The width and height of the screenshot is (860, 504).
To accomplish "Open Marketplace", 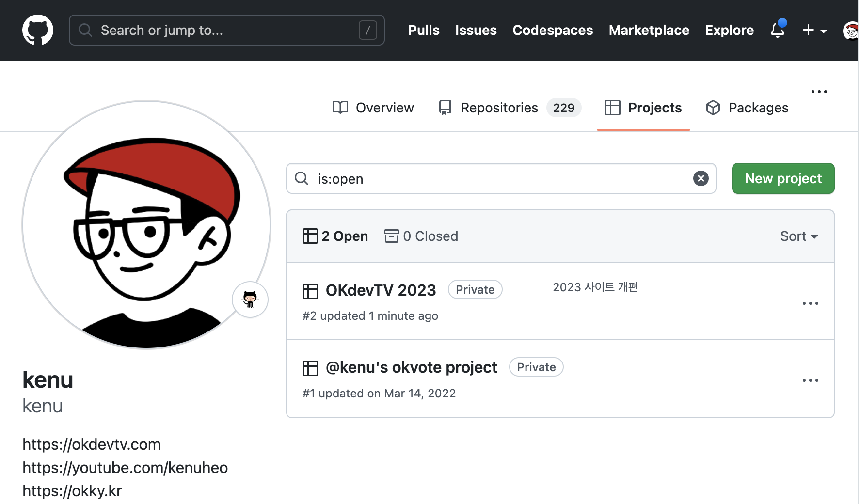I will coord(649,30).
